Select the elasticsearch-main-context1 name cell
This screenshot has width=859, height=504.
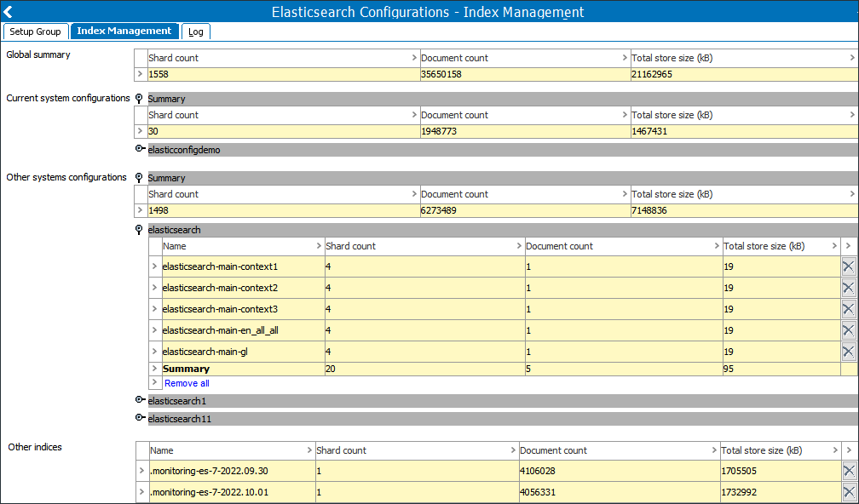(243, 266)
